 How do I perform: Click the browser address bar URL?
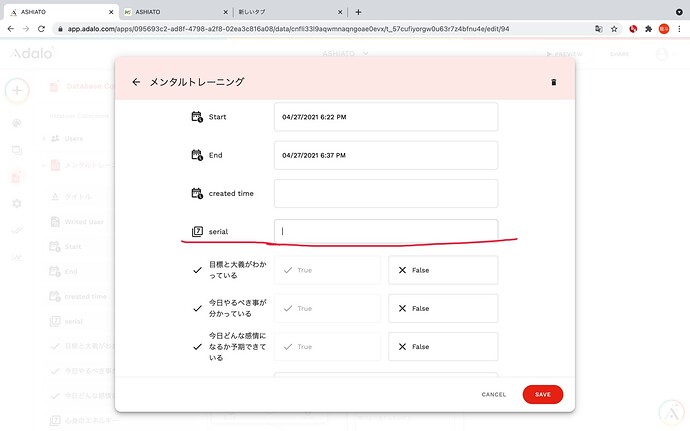point(288,29)
